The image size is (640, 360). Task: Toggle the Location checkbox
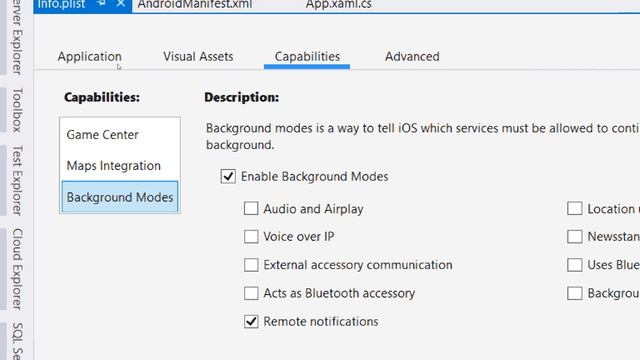[x=575, y=209]
